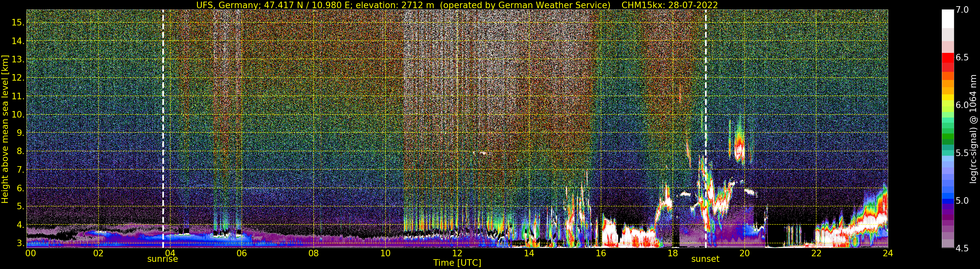Click the 5. height tick label
This screenshot has height=269, width=980.
(x=20, y=206)
